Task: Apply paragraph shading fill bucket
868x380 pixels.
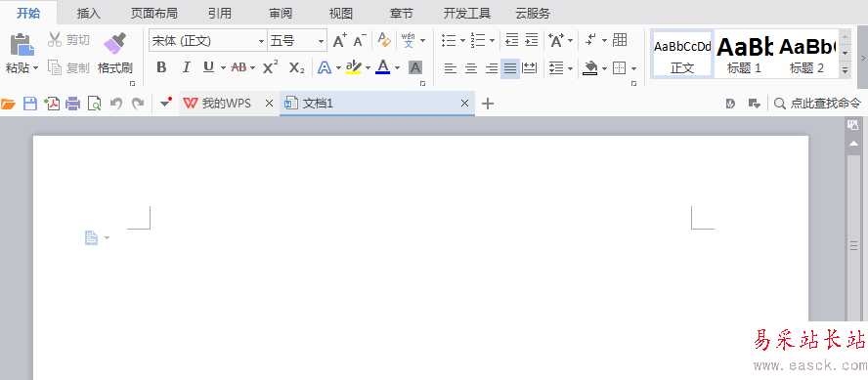Action: click(590, 68)
